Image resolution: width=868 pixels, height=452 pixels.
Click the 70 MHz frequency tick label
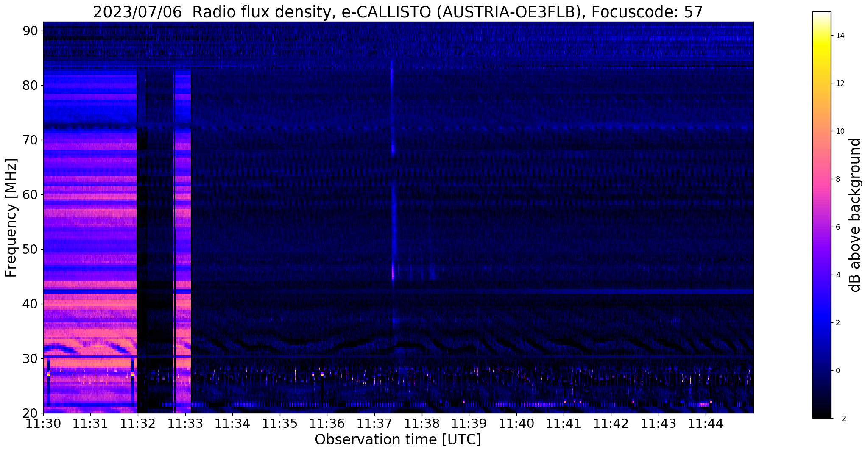pyautogui.click(x=31, y=140)
